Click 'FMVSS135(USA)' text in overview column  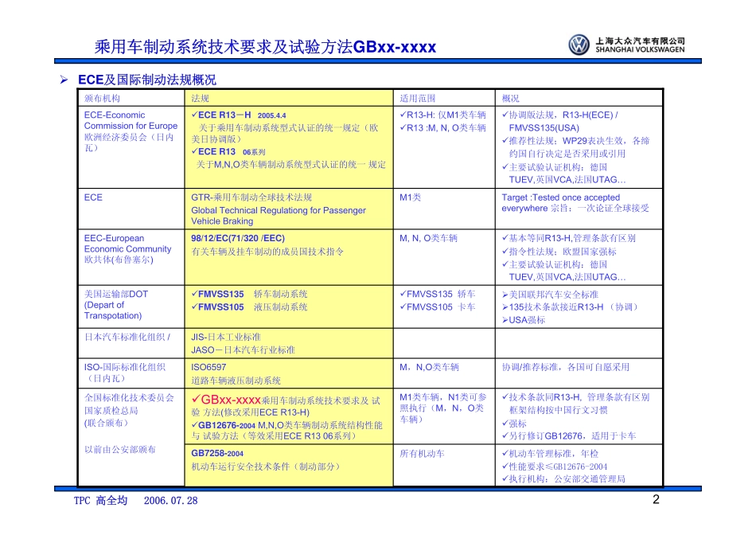pos(544,128)
